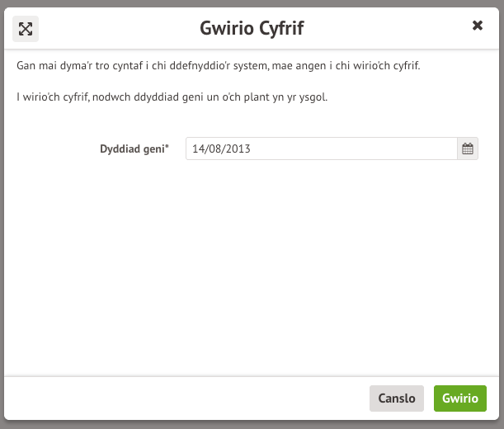Viewport: 504px width, 429px height.
Task: Click the word "Gwirio" in the header
Action: tap(224, 29)
